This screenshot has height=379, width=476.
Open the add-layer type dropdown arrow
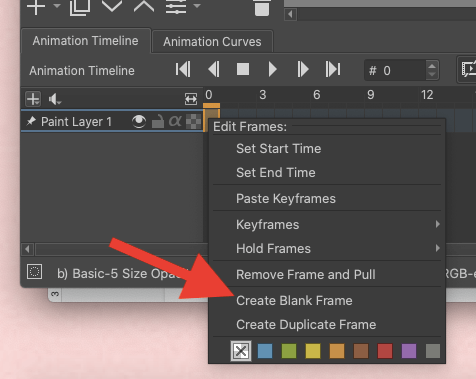pyautogui.click(x=57, y=6)
